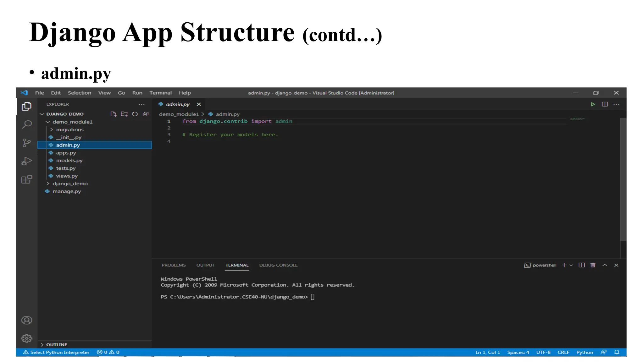Click errors and warnings count in status bar
This screenshot has width=644, height=362.
108,352
